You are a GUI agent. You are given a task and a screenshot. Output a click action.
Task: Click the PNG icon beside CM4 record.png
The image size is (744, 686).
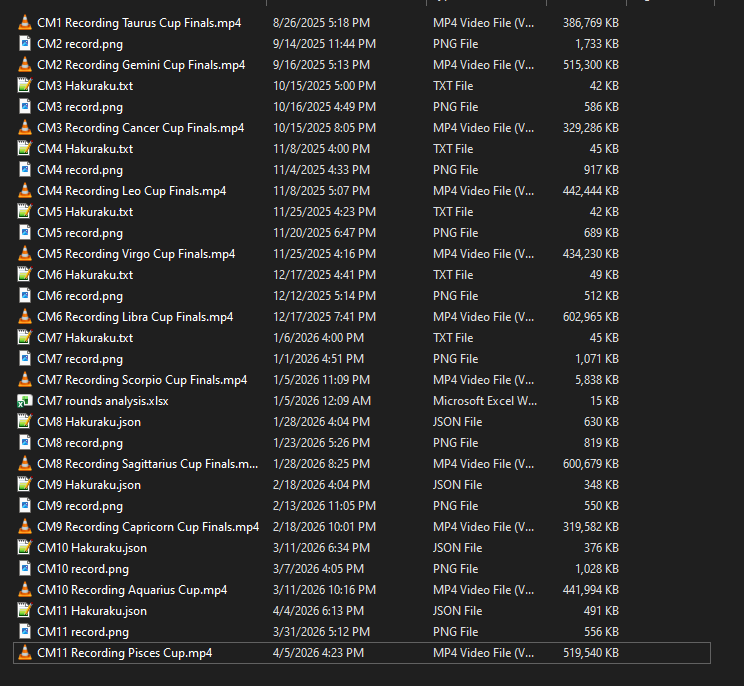25,170
